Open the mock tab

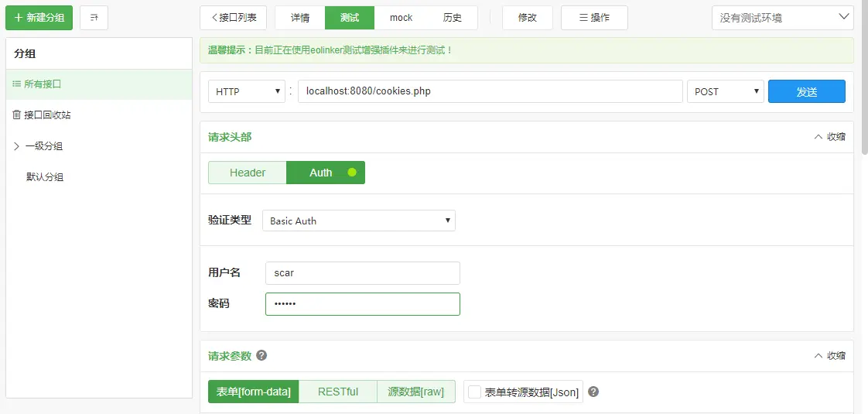click(401, 18)
